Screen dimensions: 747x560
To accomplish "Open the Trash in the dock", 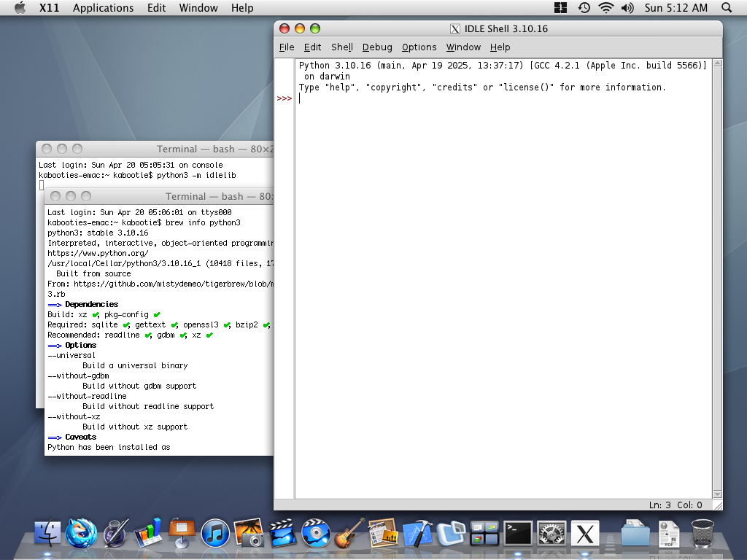I will coord(703,533).
